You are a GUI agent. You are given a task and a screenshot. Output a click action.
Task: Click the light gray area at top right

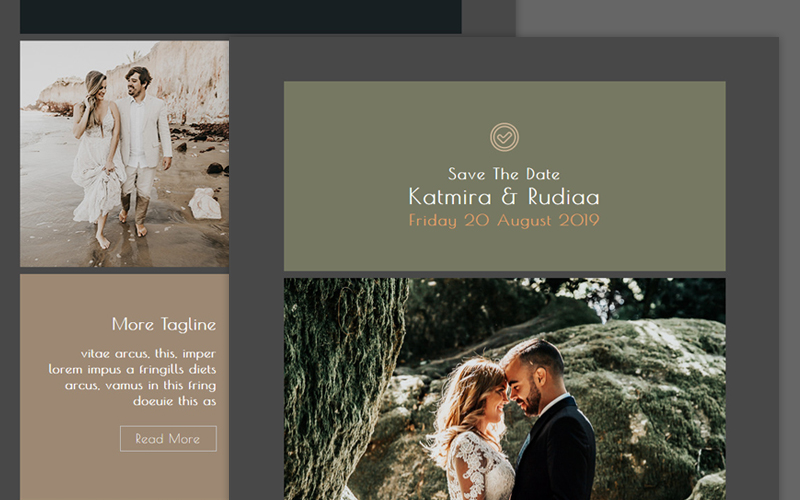coord(660,16)
